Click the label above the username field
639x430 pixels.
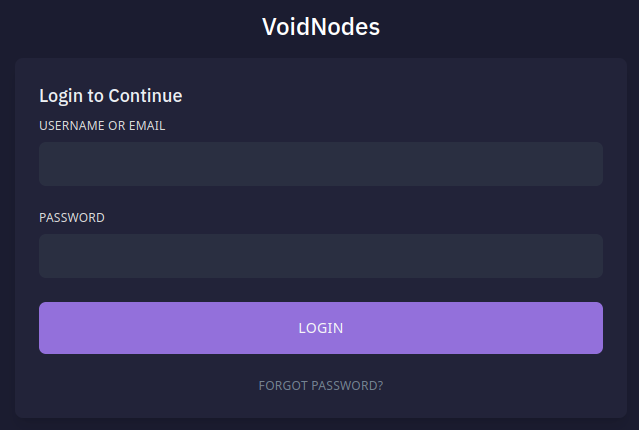102,126
